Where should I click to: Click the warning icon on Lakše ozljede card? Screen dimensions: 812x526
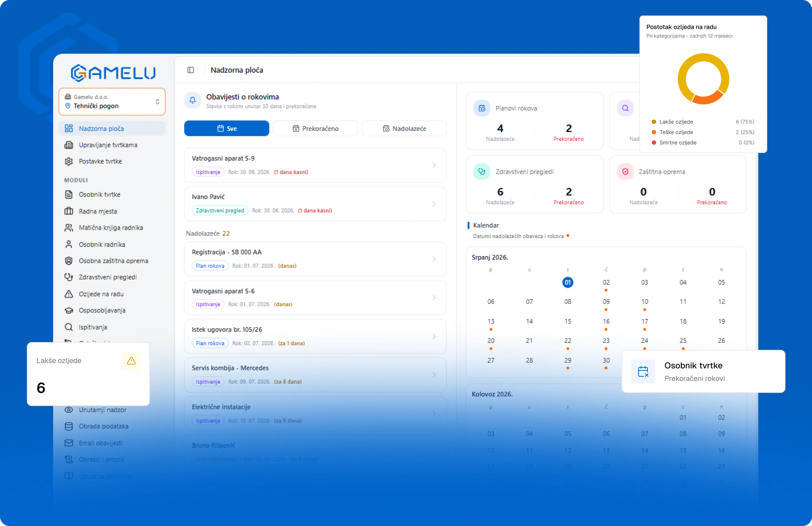click(x=131, y=361)
